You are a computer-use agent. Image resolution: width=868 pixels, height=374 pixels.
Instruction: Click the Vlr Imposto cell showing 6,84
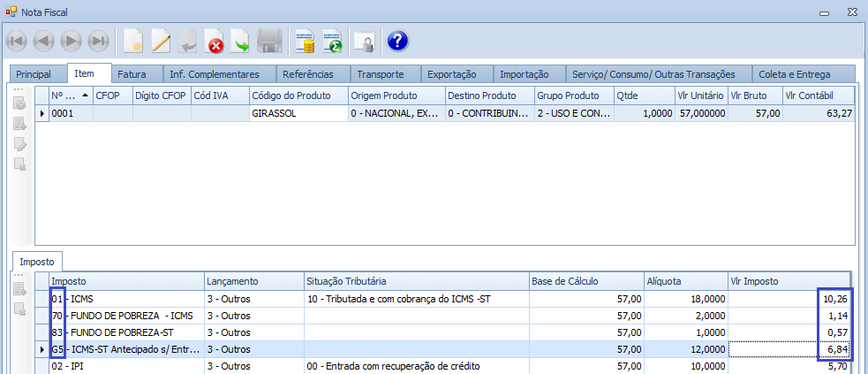(789, 349)
